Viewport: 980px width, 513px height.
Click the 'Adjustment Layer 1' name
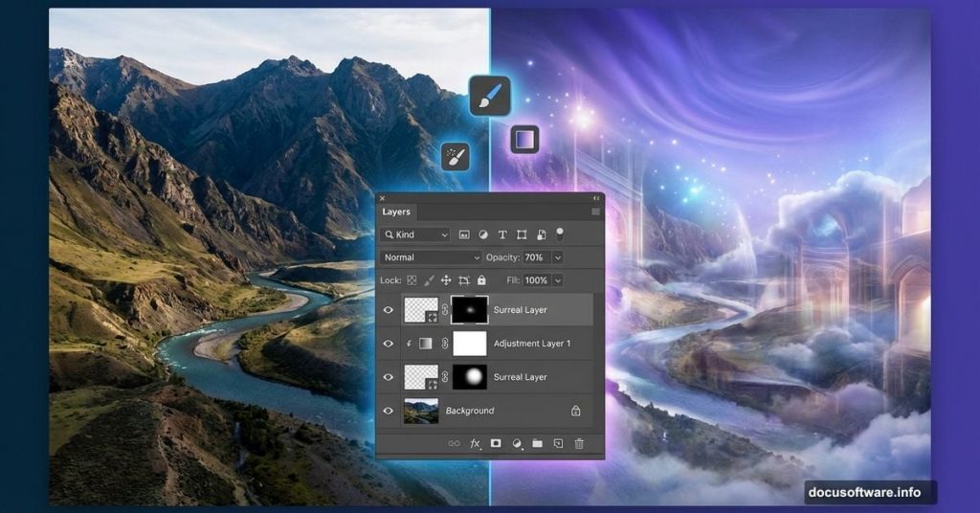click(532, 344)
